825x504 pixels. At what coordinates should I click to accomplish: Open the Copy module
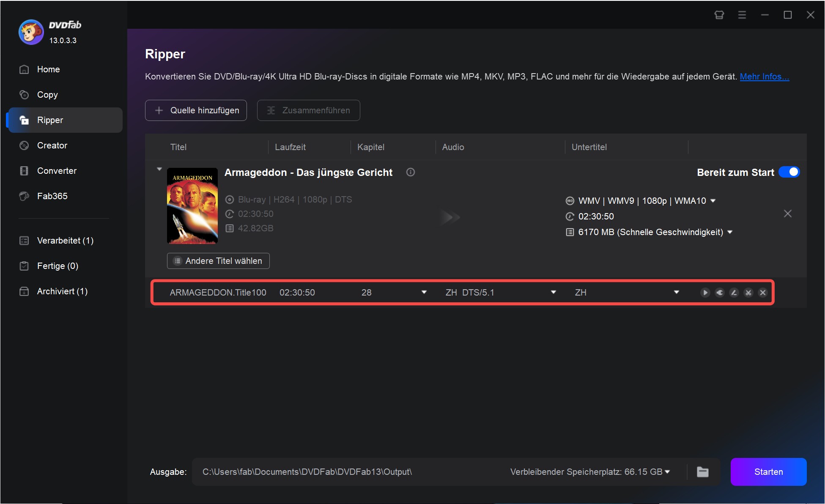tap(65, 95)
